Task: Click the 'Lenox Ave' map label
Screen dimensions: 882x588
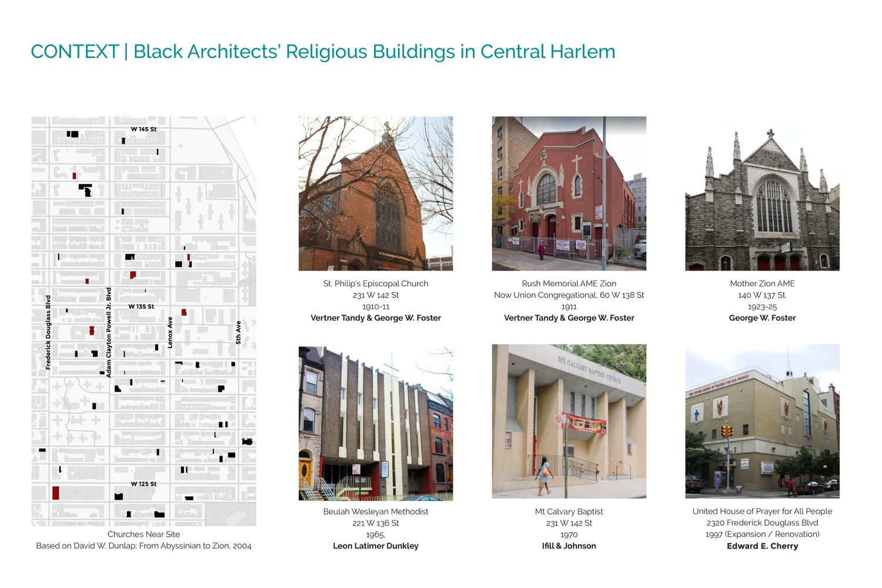Action: (170, 332)
